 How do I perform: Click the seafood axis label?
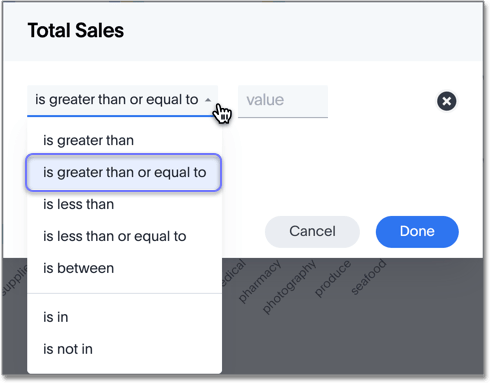(368, 277)
